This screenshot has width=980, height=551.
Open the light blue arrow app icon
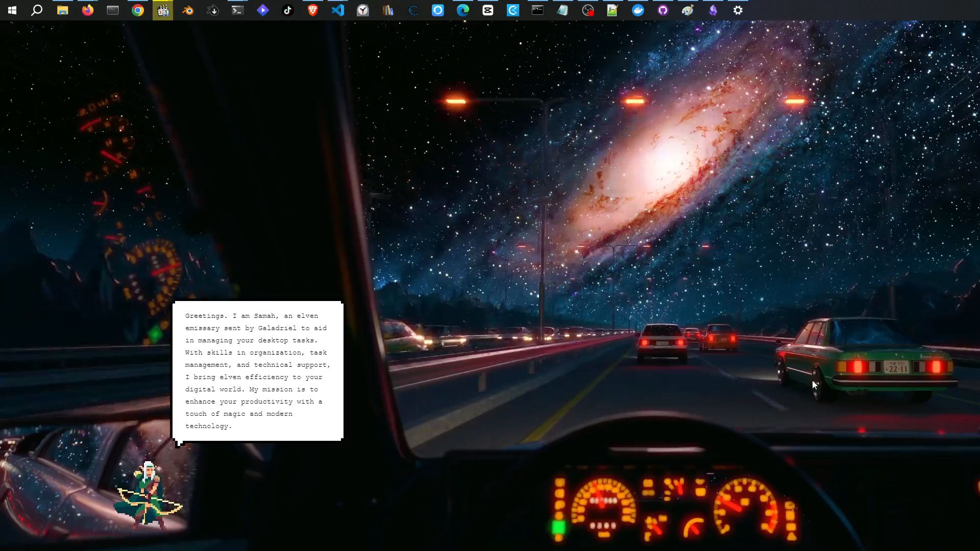pos(513,10)
